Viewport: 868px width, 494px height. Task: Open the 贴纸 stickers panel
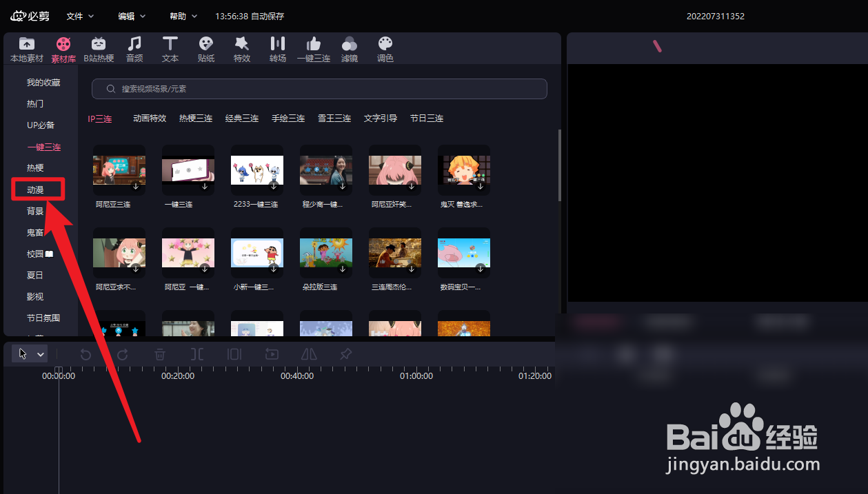point(206,50)
